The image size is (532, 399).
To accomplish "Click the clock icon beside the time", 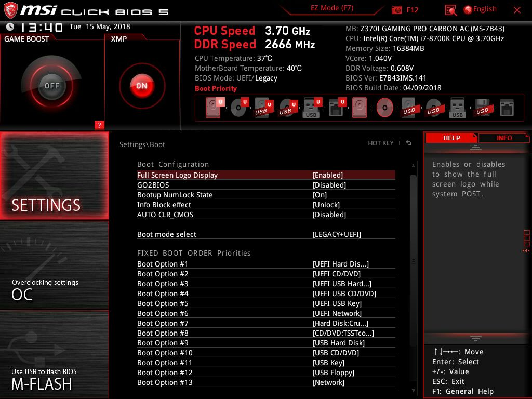I will pyautogui.click(x=10, y=26).
